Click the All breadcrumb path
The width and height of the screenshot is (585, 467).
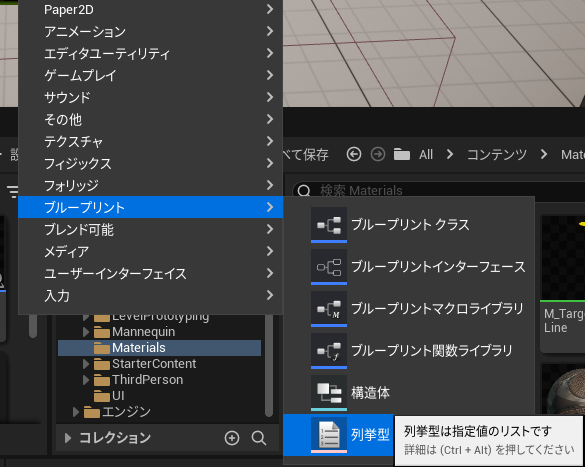426,154
